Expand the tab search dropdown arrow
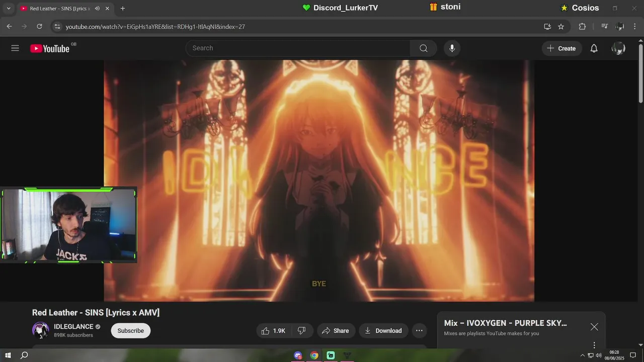644x362 pixels. tap(8, 9)
